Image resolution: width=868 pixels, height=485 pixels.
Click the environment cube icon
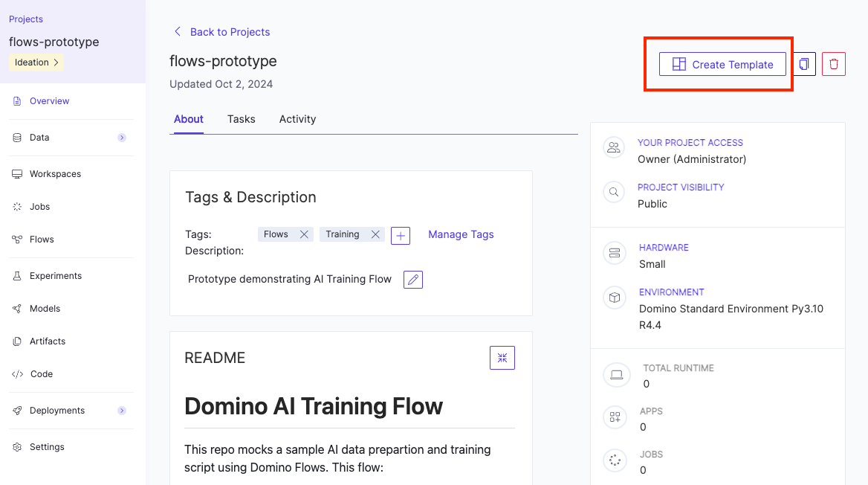click(615, 298)
